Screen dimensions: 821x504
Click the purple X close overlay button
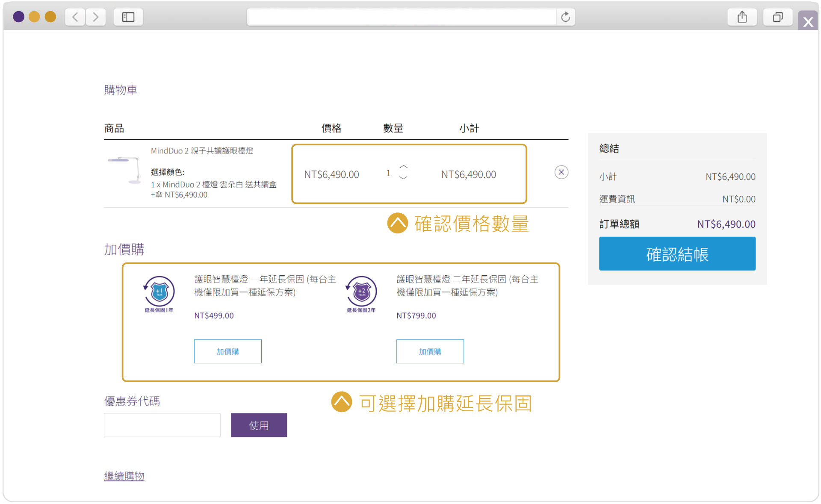(x=807, y=21)
